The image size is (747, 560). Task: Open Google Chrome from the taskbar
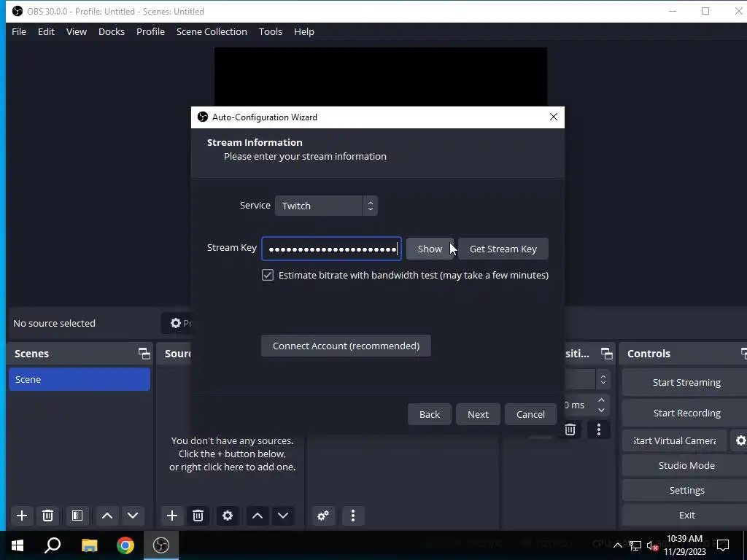[x=125, y=545]
